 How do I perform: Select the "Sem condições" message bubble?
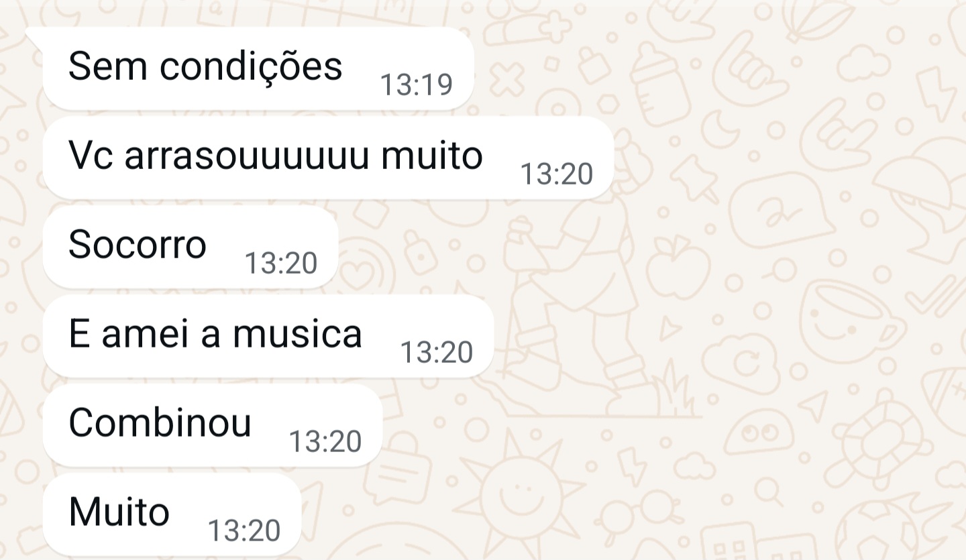click(258, 68)
